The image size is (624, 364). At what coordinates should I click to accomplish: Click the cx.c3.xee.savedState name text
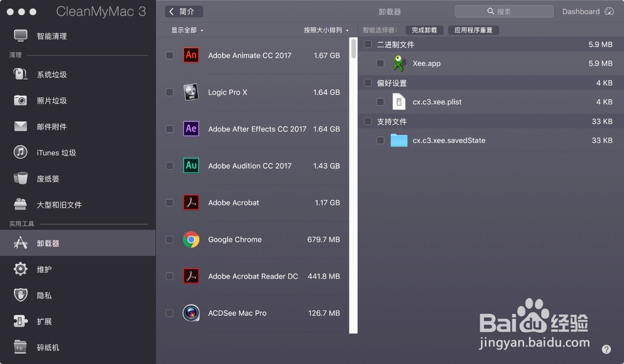(449, 140)
